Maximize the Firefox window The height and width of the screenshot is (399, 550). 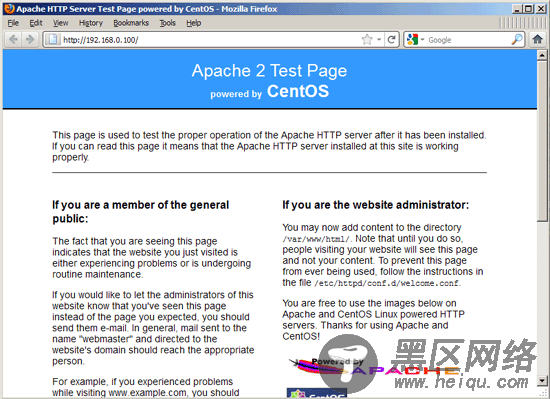click(528, 9)
